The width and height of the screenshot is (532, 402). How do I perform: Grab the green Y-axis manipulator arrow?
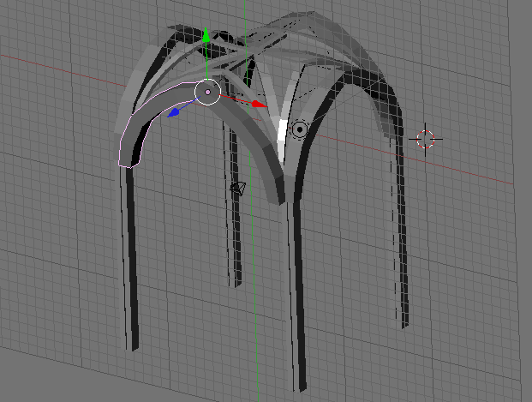206,35
